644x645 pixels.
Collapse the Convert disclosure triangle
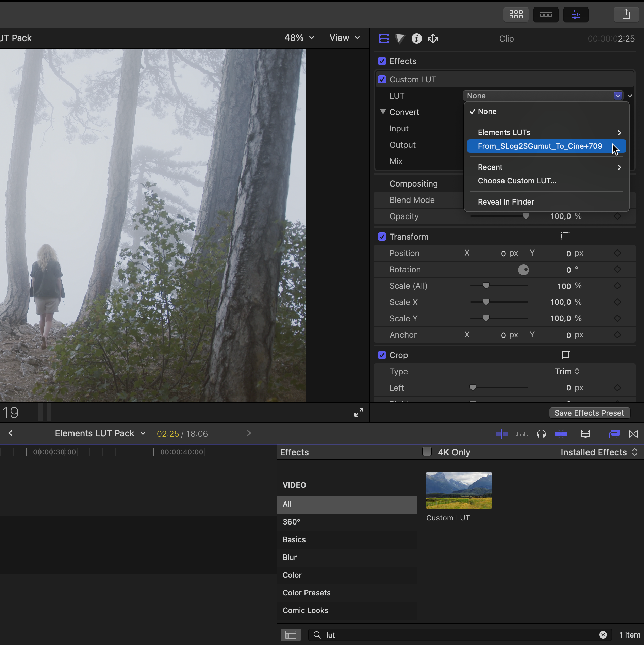pyautogui.click(x=383, y=112)
